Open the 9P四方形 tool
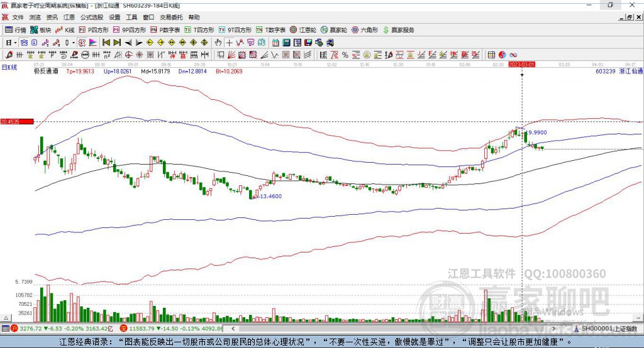This screenshot has height=348, width=644. tap(130, 30)
